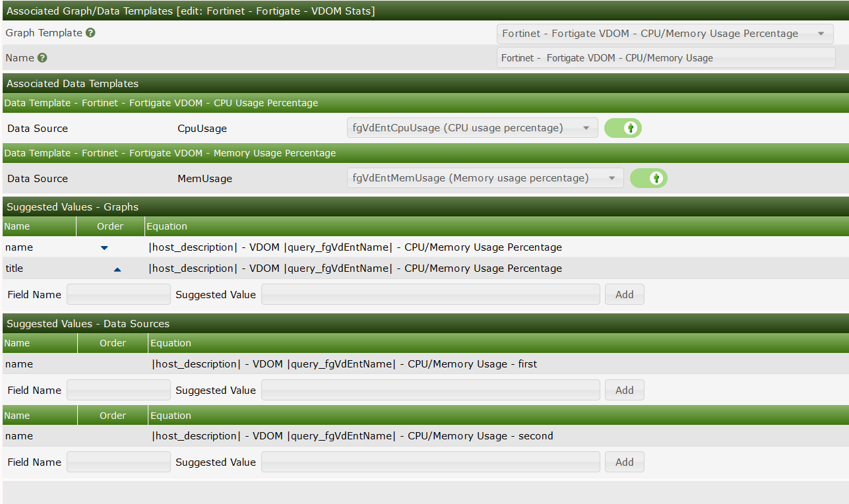
Task: Click 'MemUsage' data source label
Action: pos(205,179)
